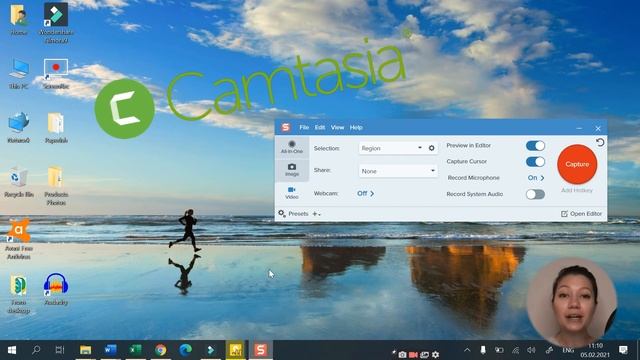Expand the Webcam Off options

tap(365, 193)
